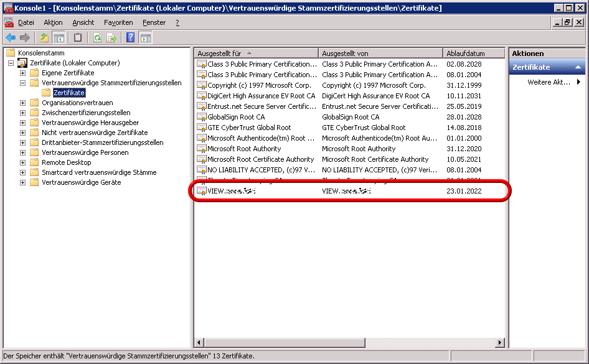Viewport: 589px width, 364px height.
Task: Click the green Refresh toolbar icon
Action: point(98,38)
